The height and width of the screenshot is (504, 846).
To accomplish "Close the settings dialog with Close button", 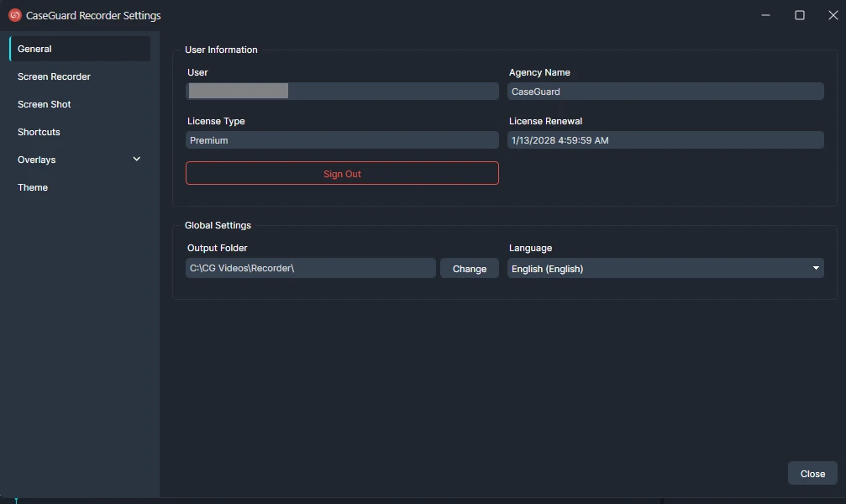I will (812, 473).
